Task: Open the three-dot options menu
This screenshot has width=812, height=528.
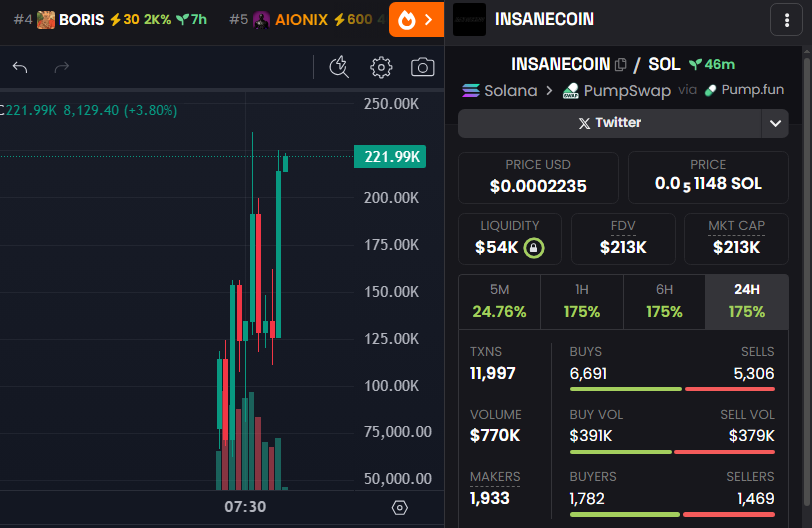Action: point(787,20)
